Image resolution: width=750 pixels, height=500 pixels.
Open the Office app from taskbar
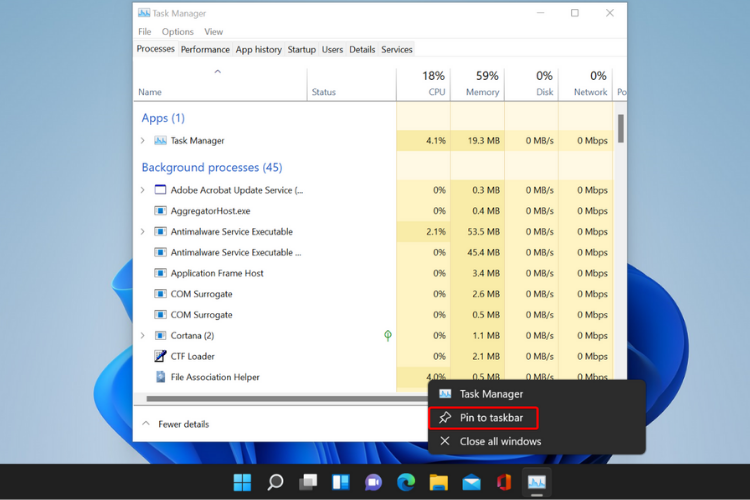(504, 482)
